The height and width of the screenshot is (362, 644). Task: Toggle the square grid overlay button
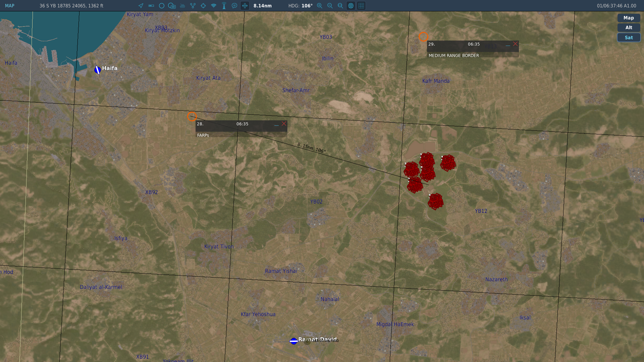tap(361, 6)
